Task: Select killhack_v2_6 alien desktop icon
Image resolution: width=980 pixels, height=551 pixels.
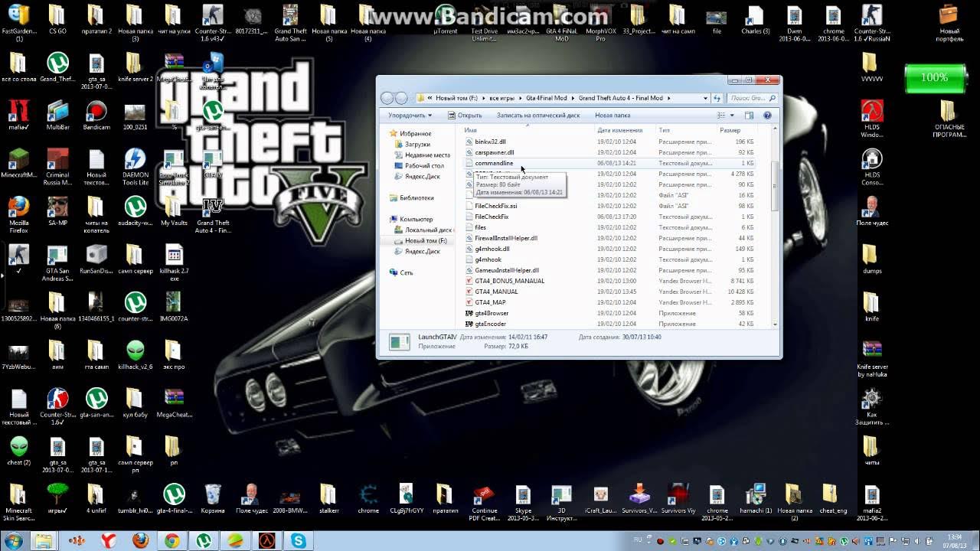Action: 136,355
